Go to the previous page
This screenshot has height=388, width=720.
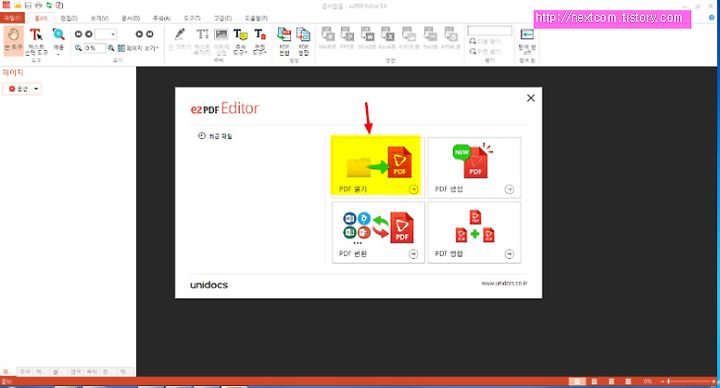coord(88,34)
